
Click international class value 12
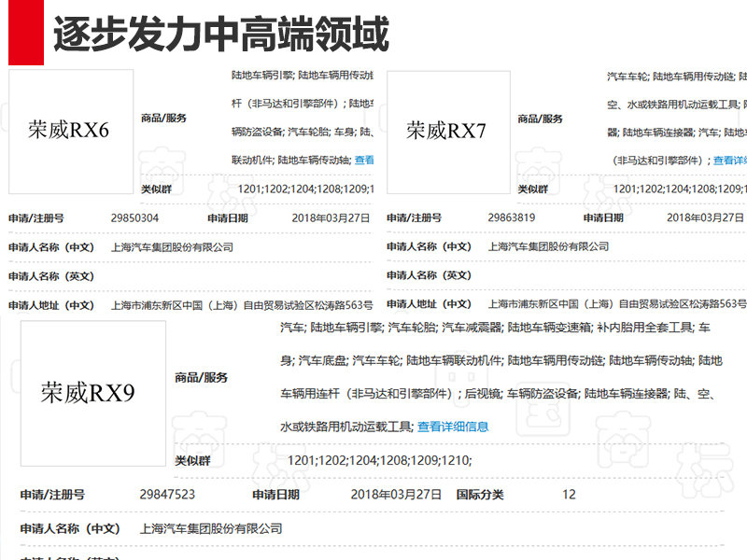569,495
